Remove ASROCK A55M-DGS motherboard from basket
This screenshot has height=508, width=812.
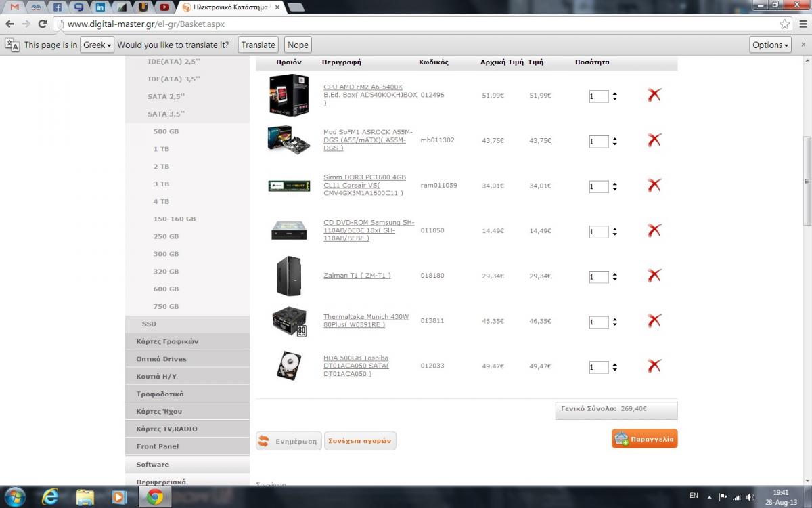point(654,140)
